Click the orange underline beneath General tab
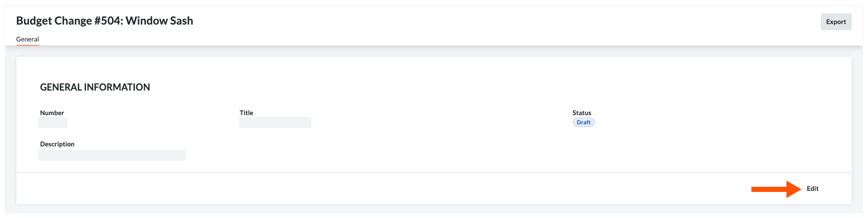Viewport: 868px width, 218px height. [x=28, y=45]
